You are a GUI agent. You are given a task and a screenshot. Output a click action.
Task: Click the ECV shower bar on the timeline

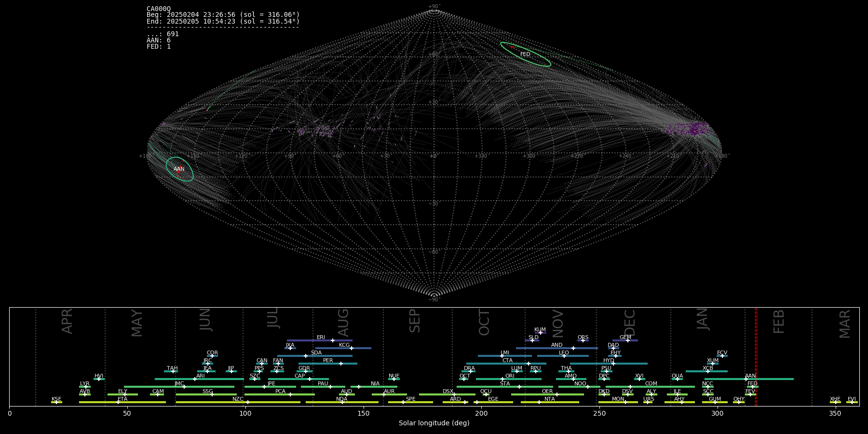(722, 356)
